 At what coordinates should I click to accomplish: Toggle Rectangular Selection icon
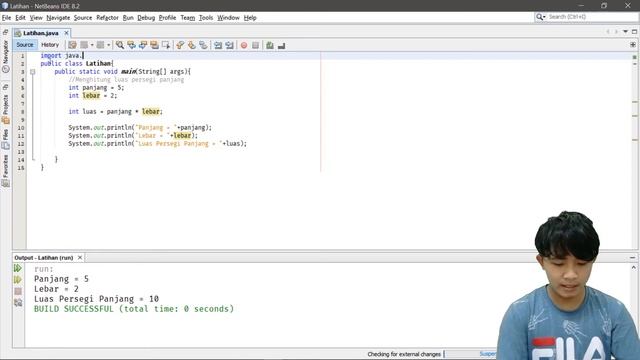[166, 45]
